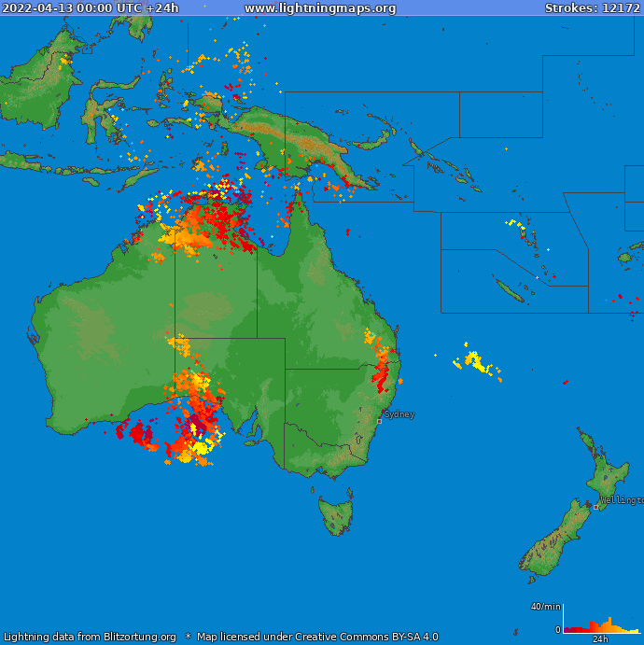Click the www.lightningmaps.org header text
This screenshot has height=645, width=644.
click(320, 8)
